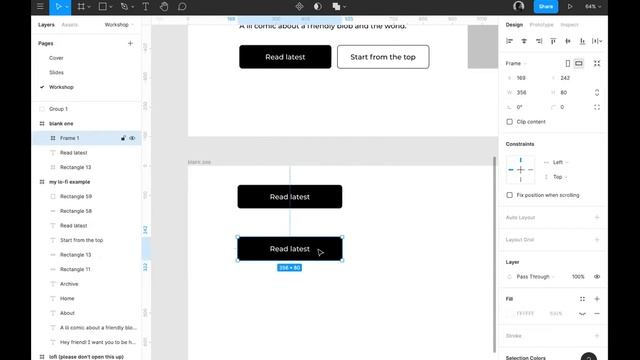Image resolution: width=640 pixels, height=360 pixels.
Task: Switch to the Inspect tab
Action: (569, 25)
